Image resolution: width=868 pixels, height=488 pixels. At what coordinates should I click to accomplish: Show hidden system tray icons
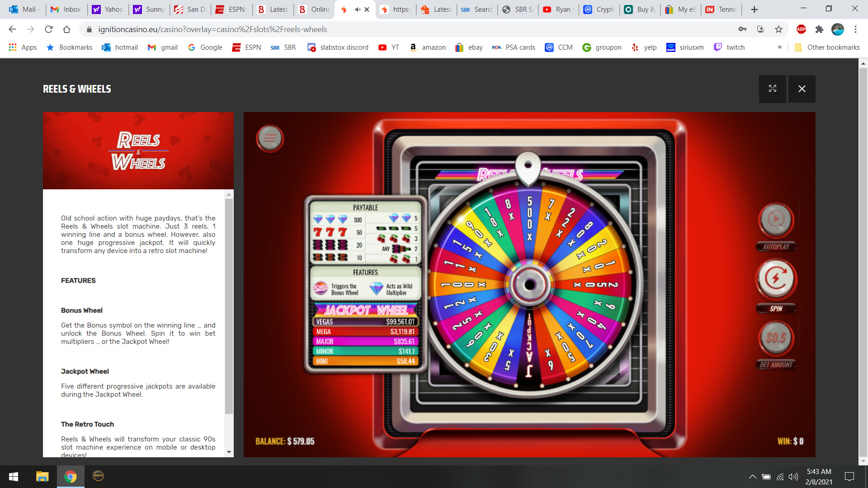click(752, 477)
